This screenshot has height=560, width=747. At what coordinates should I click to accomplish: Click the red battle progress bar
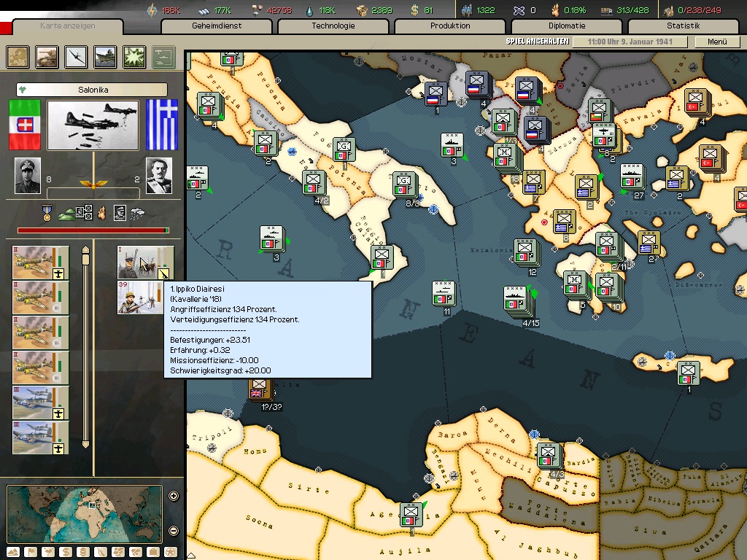[93, 230]
